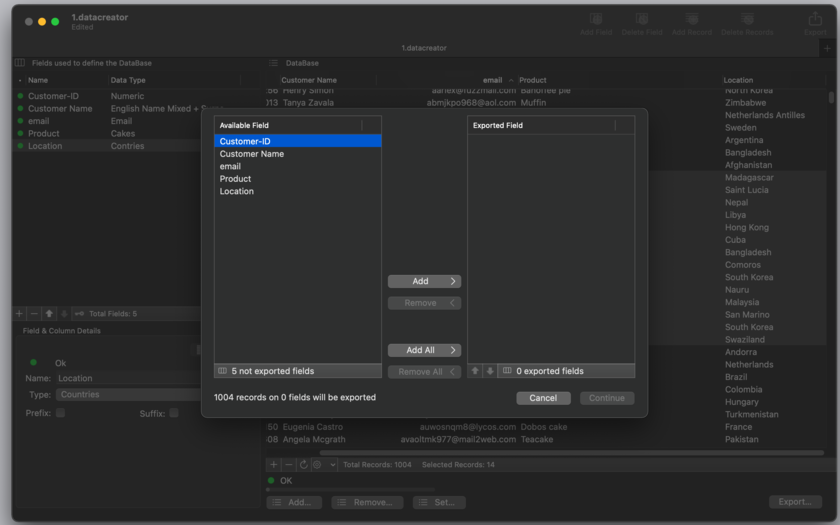The image size is (840, 525).
Task: Click the plus icon beside Total Records
Action: point(274,464)
